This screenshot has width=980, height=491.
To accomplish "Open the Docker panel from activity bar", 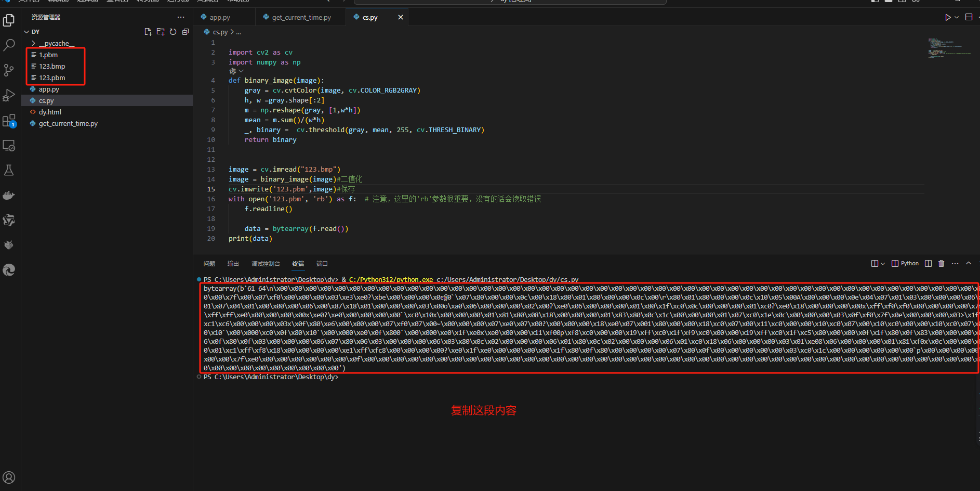I will [9, 196].
